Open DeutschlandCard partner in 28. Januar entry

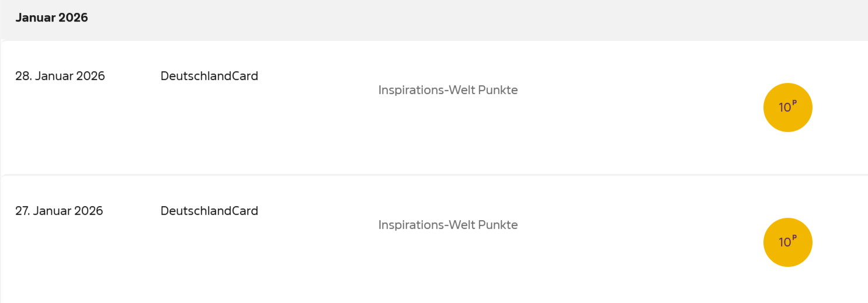click(x=209, y=76)
